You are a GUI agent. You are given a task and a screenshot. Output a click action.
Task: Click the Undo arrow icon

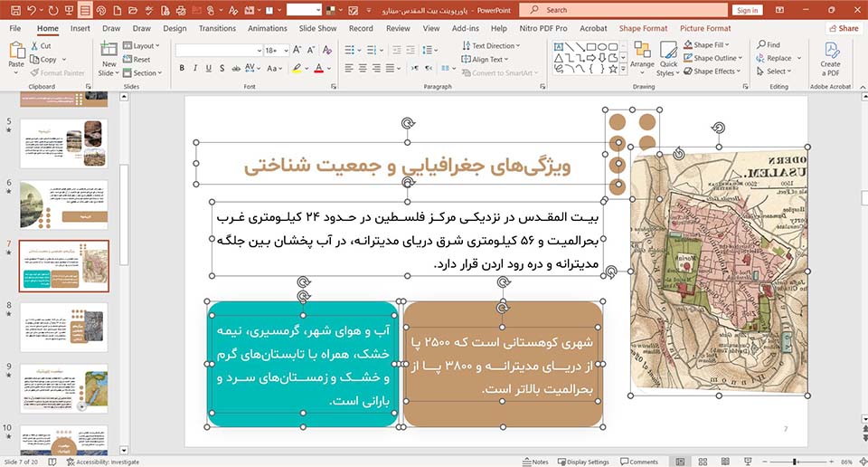tap(32, 10)
